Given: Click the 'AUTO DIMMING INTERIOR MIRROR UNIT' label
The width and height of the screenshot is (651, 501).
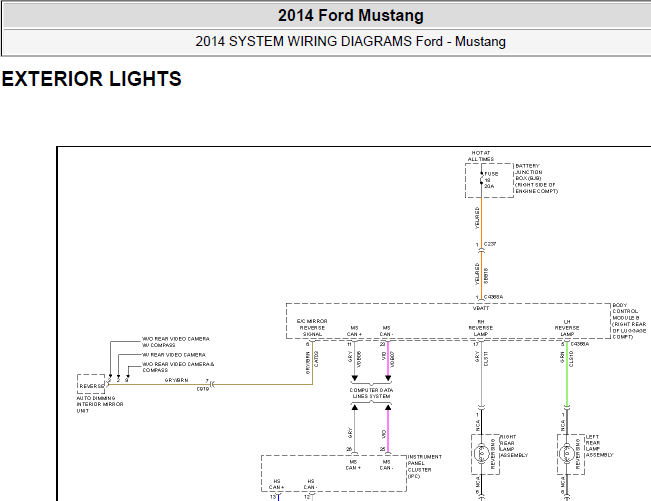Looking at the screenshot, I should pos(100,404).
